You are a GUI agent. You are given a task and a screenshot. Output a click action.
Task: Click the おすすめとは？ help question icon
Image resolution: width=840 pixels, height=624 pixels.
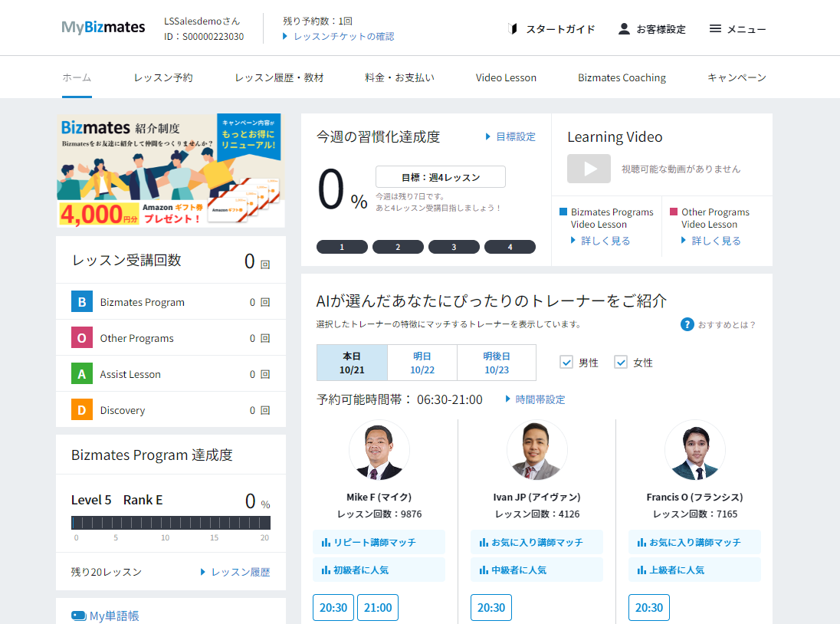pyautogui.click(x=687, y=323)
